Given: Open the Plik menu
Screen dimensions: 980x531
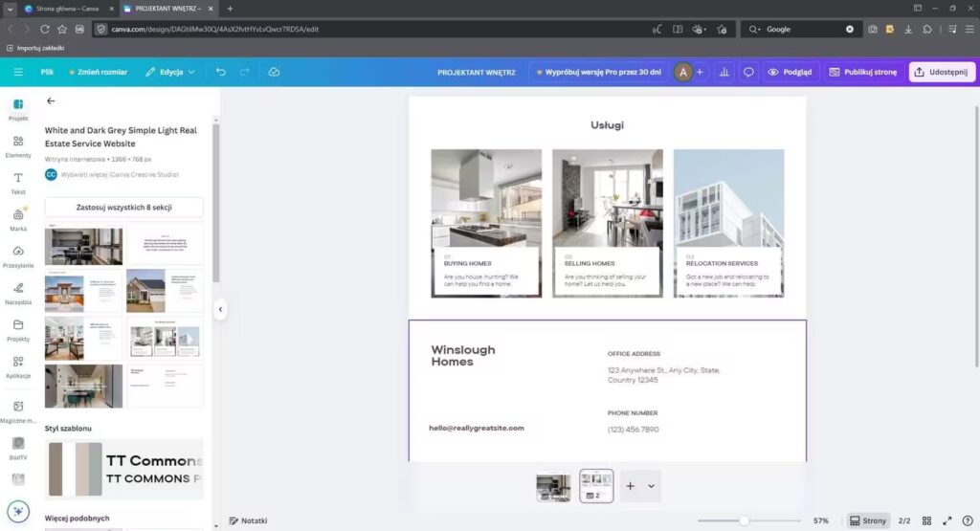Looking at the screenshot, I should [x=47, y=72].
